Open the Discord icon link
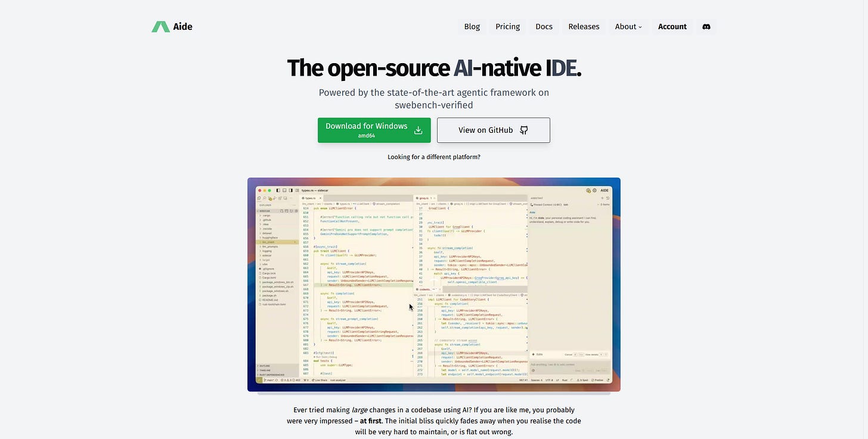This screenshot has height=439, width=868. (706, 27)
